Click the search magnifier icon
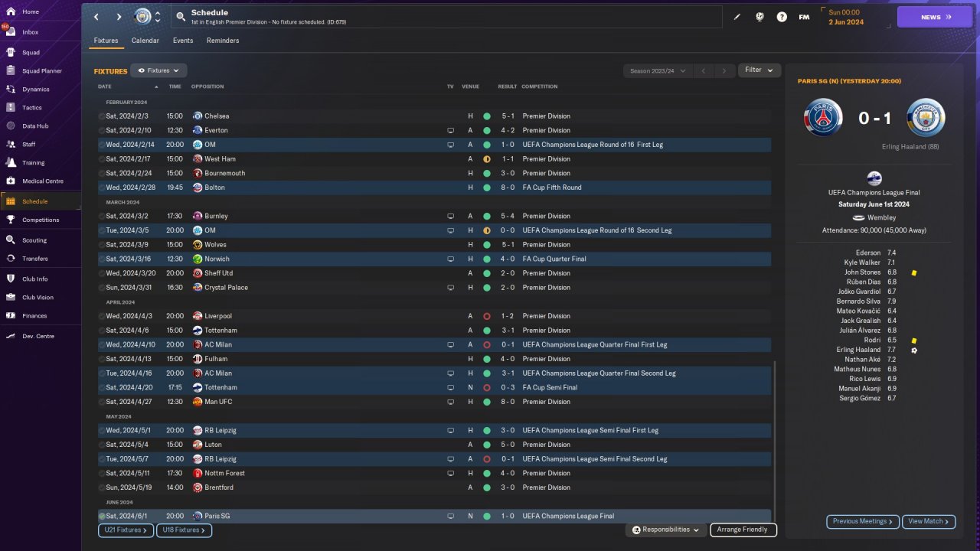This screenshot has height=551, width=980. tap(181, 16)
